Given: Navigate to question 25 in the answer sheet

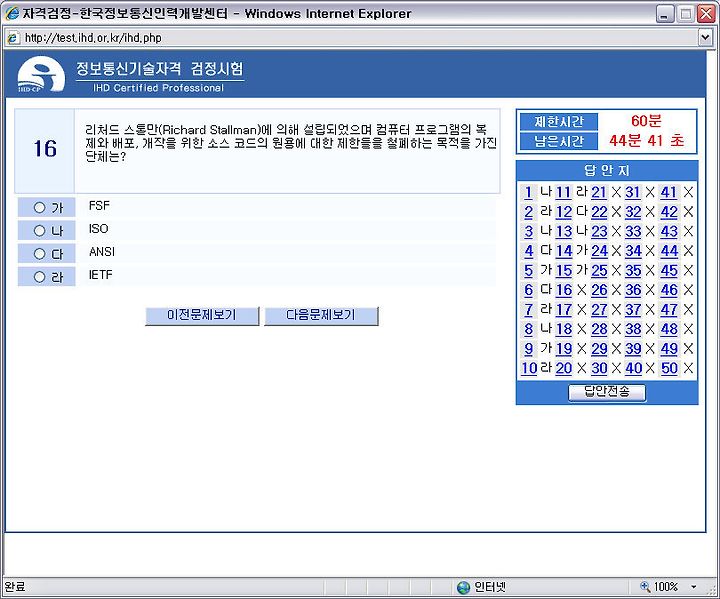Looking at the screenshot, I should click(599, 271).
